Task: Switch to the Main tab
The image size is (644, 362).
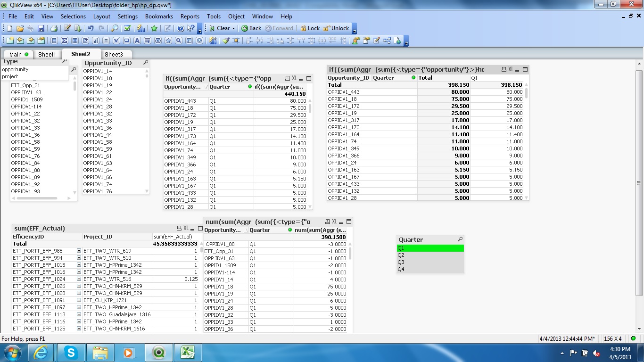Action: tap(19, 54)
